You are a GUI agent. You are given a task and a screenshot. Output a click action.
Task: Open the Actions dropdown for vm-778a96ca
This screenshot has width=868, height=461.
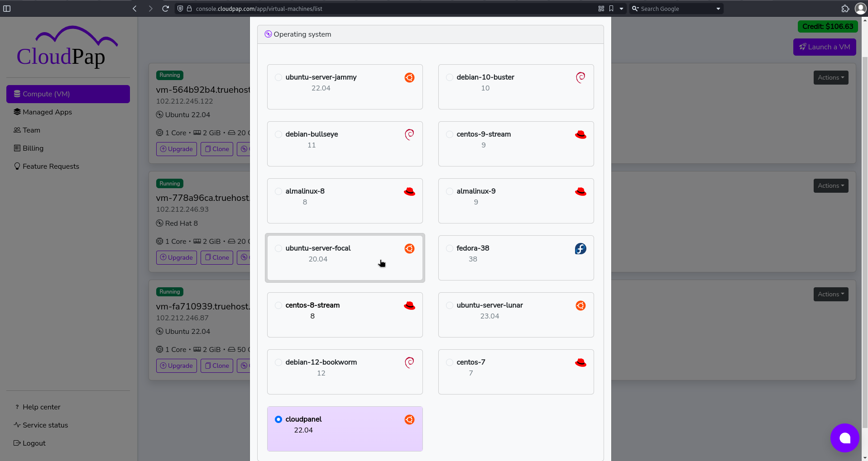pyautogui.click(x=830, y=185)
